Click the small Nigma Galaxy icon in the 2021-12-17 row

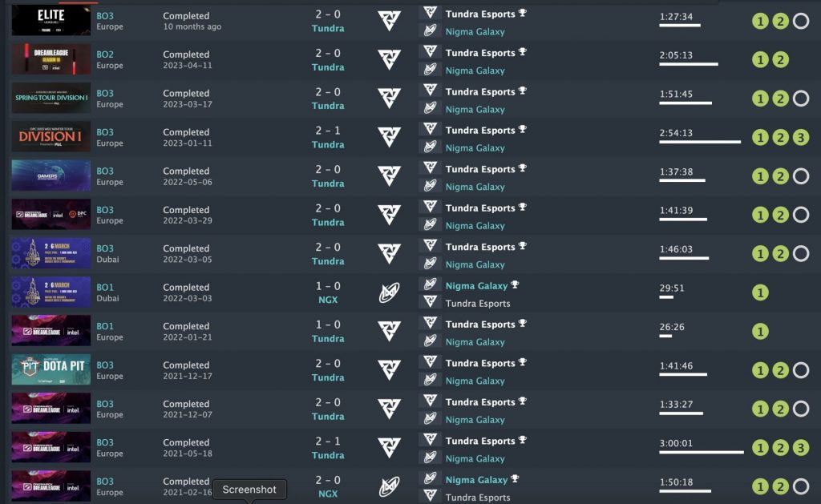click(x=431, y=381)
